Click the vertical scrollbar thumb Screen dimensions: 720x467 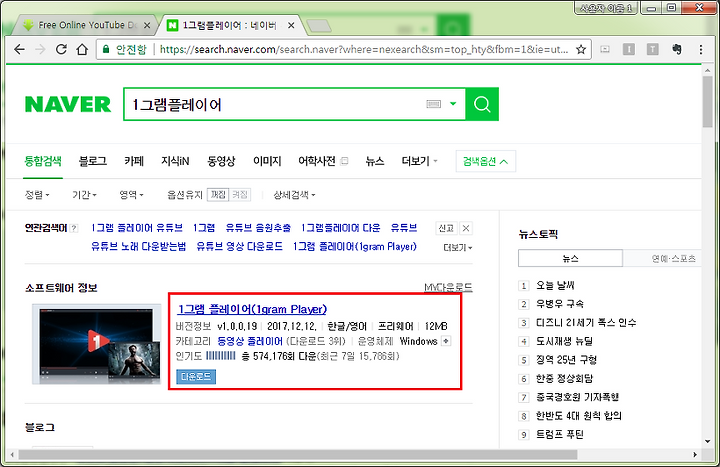[707, 101]
